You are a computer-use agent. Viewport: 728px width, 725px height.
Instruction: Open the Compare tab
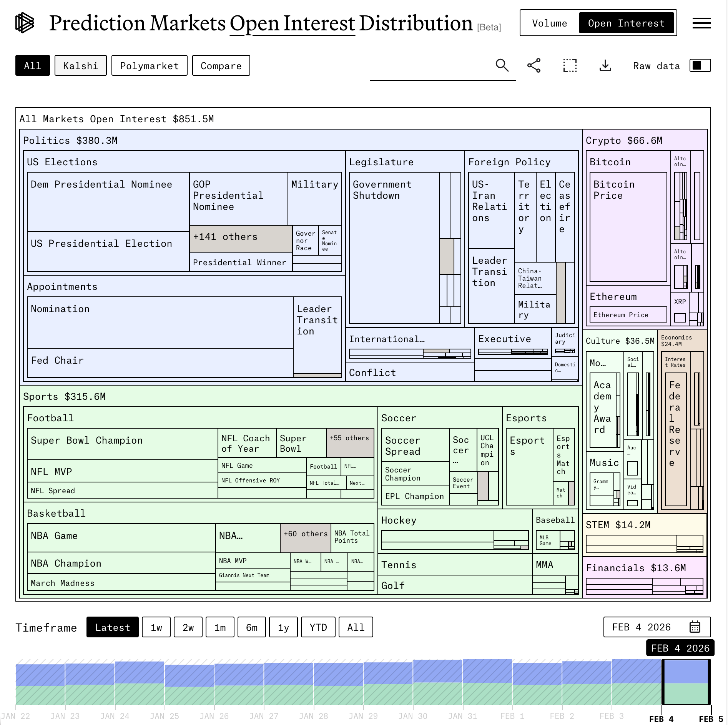pyautogui.click(x=221, y=65)
